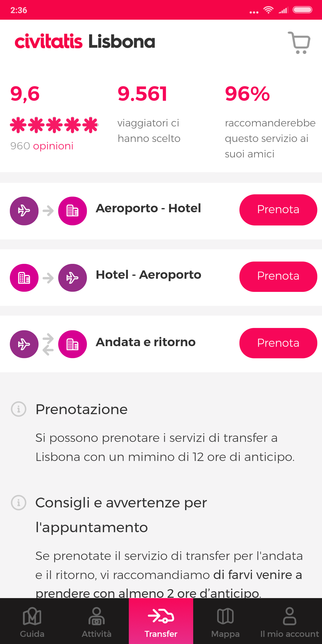Go to the Mappa tab
Viewport: 322px width, 644px height.
pos(225,622)
